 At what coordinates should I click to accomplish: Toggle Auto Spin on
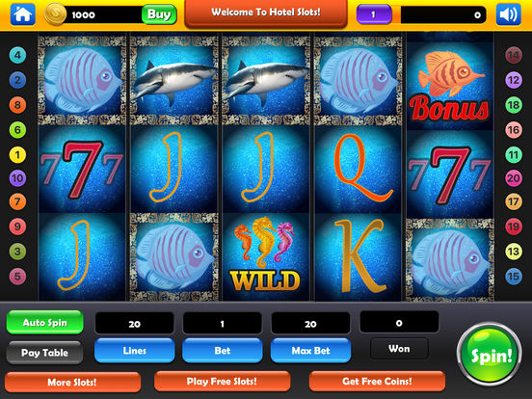pos(44,322)
